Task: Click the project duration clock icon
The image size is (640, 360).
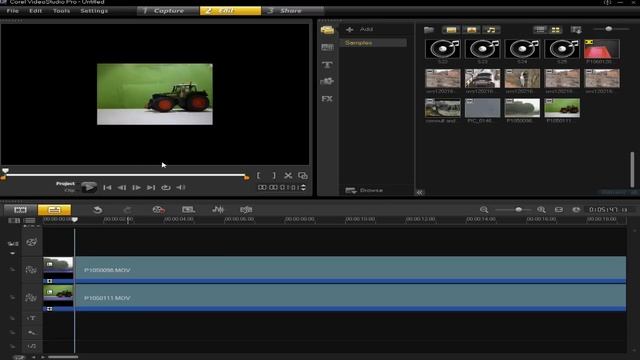Action: pos(576,210)
